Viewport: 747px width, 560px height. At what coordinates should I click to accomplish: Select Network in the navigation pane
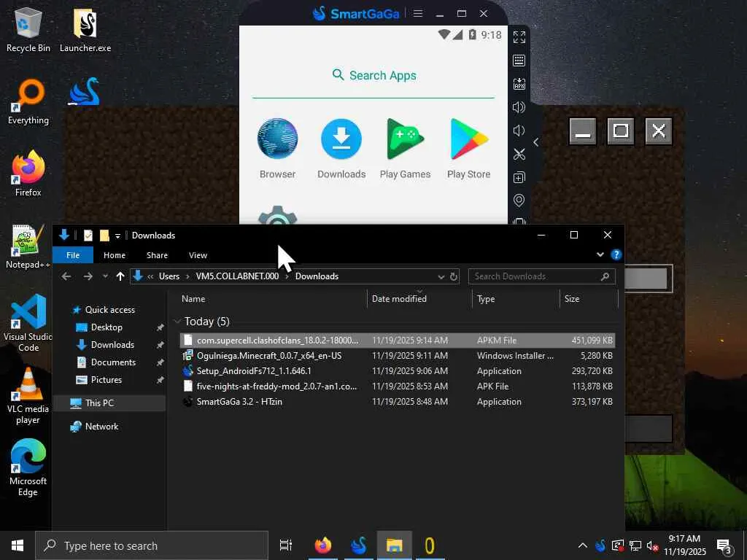click(x=101, y=427)
